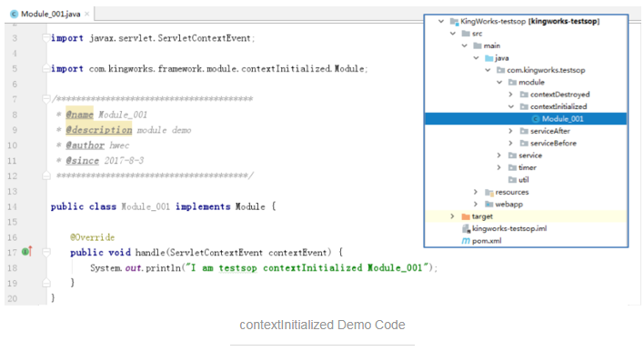Click the webapp folder icon
The width and height of the screenshot is (644, 351).
pyautogui.click(x=489, y=204)
